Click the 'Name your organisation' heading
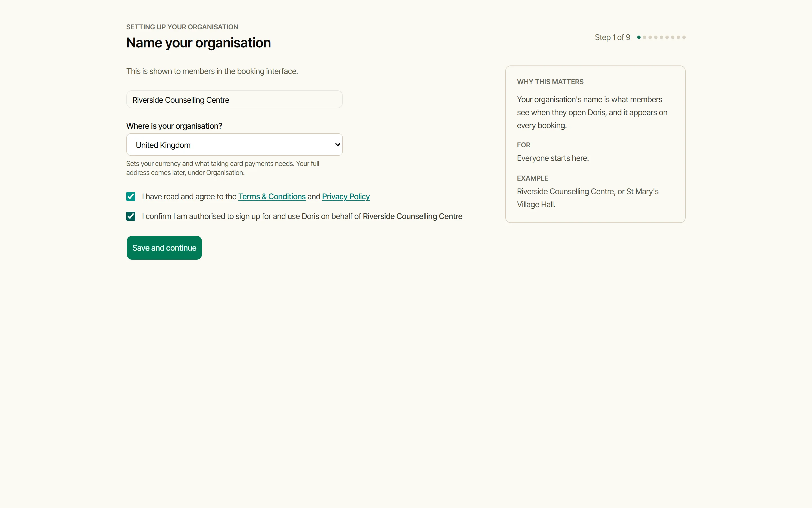812x508 pixels. click(x=198, y=43)
